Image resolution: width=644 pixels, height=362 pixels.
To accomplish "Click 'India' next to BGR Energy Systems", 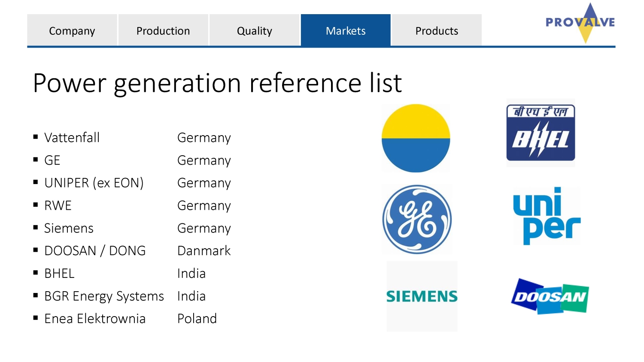I will 191,296.
